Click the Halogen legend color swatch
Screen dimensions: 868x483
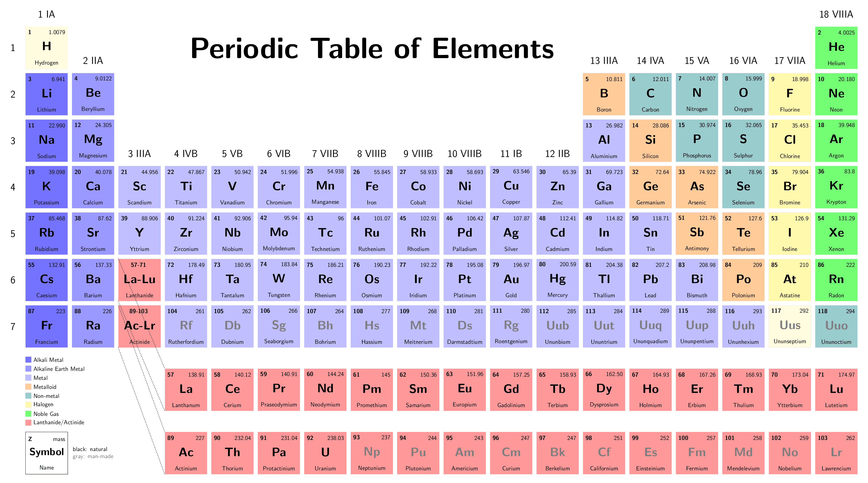coord(28,405)
